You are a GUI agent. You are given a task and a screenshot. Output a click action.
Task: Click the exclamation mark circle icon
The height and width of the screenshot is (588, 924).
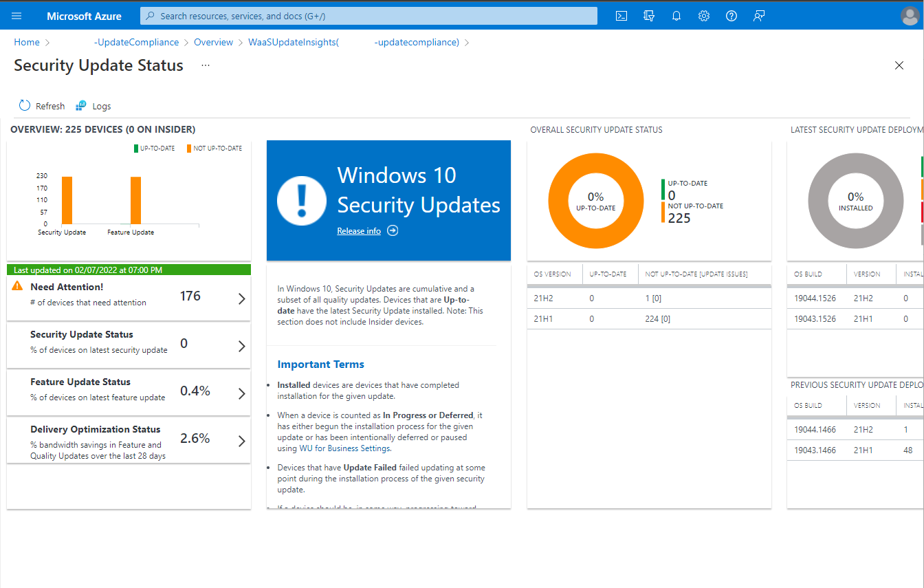click(x=302, y=200)
